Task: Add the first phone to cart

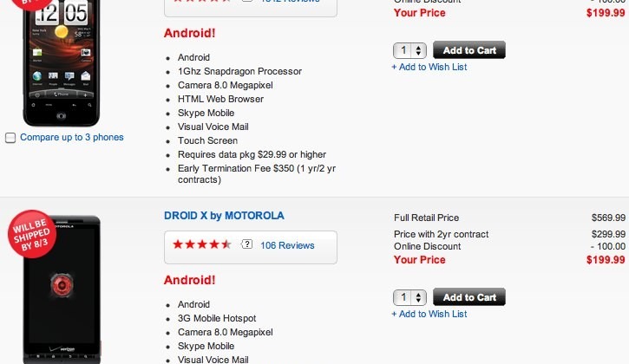Action: pyautogui.click(x=469, y=50)
